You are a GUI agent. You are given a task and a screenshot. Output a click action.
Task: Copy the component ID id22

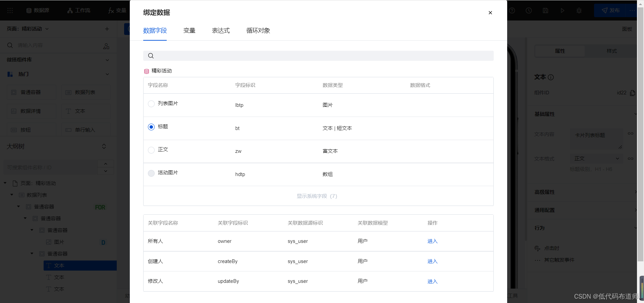[633, 93]
